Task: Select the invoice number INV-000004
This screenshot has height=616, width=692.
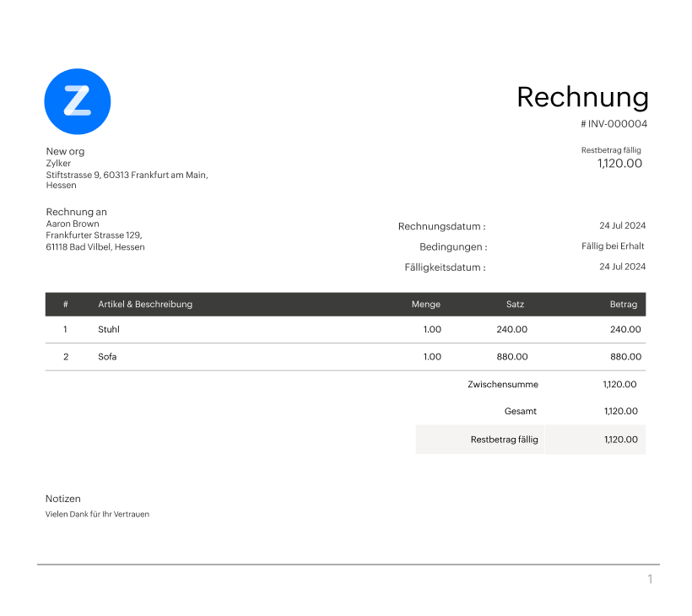Action: coord(614,123)
